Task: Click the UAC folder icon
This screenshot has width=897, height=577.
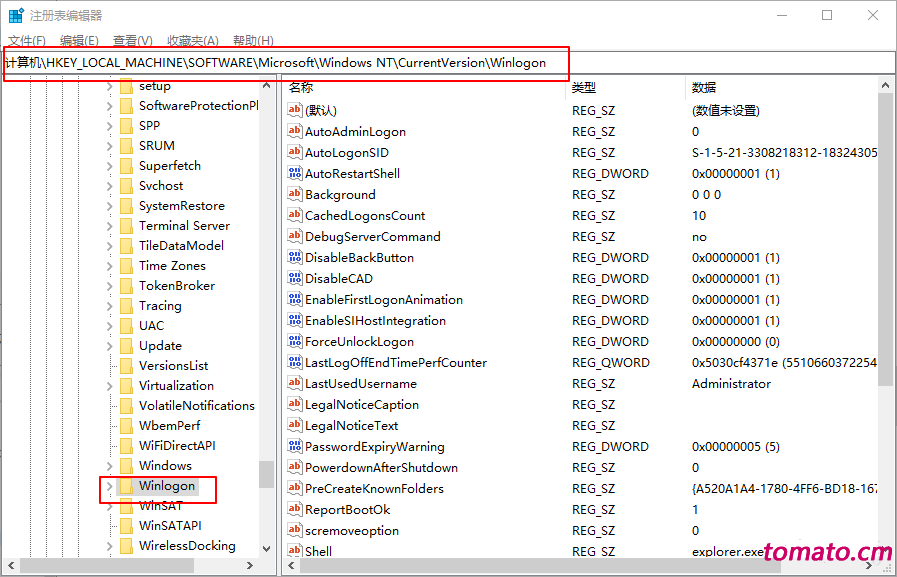Action: tap(126, 326)
